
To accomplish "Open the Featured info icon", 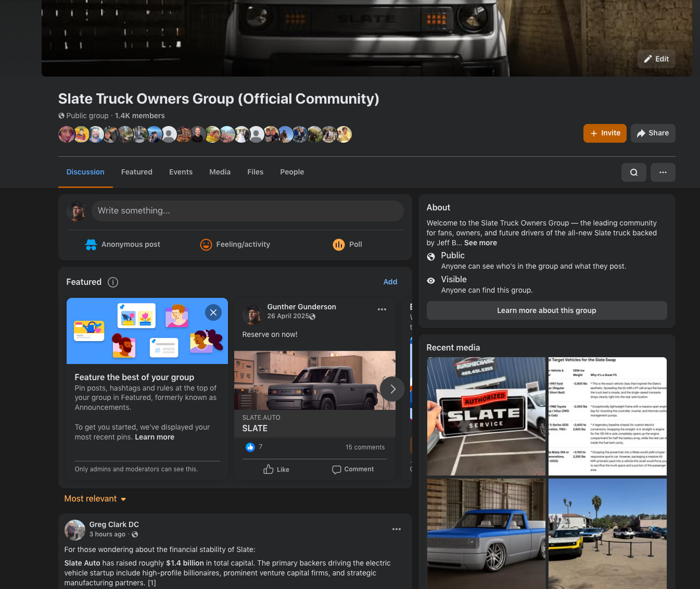I will click(113, 282).
